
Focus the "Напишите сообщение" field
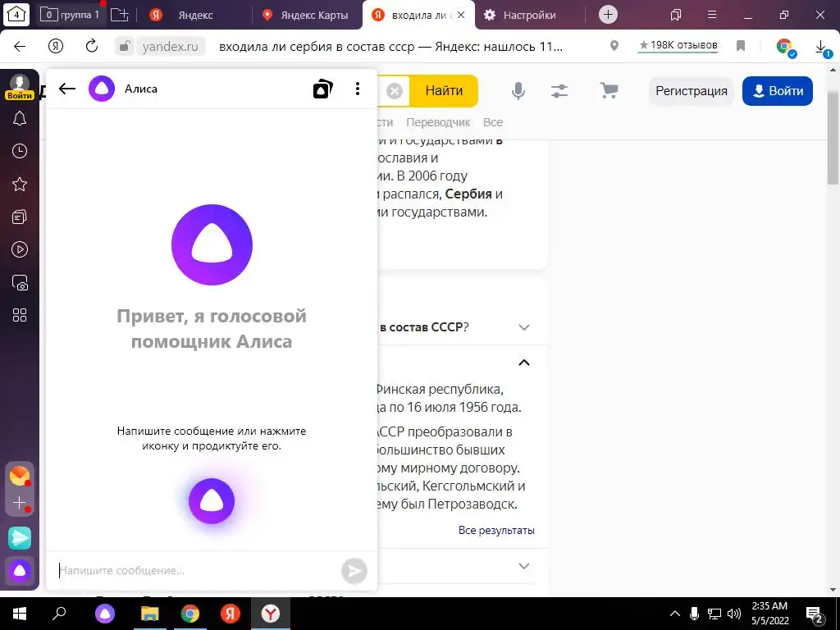click(x=197, y=571)
